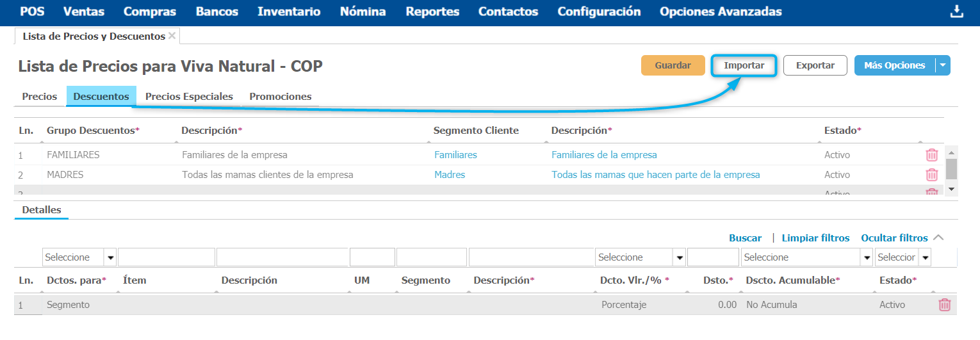Delete the FAMILIARES discount row
This screenshot has width=980, height=340.
(x=932, y=155)
